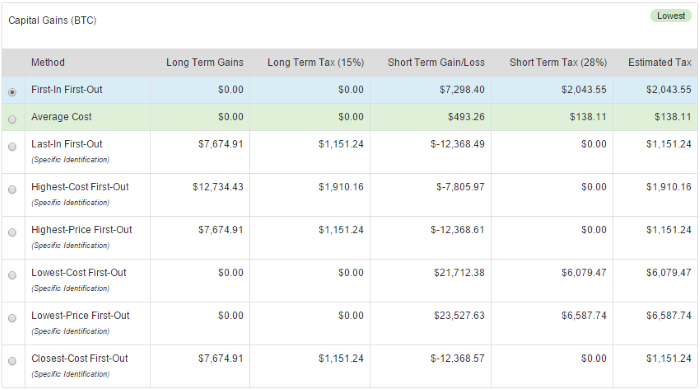
Task: Click the $23,527.63 short term gain value
Action: (x=459, y=315)
